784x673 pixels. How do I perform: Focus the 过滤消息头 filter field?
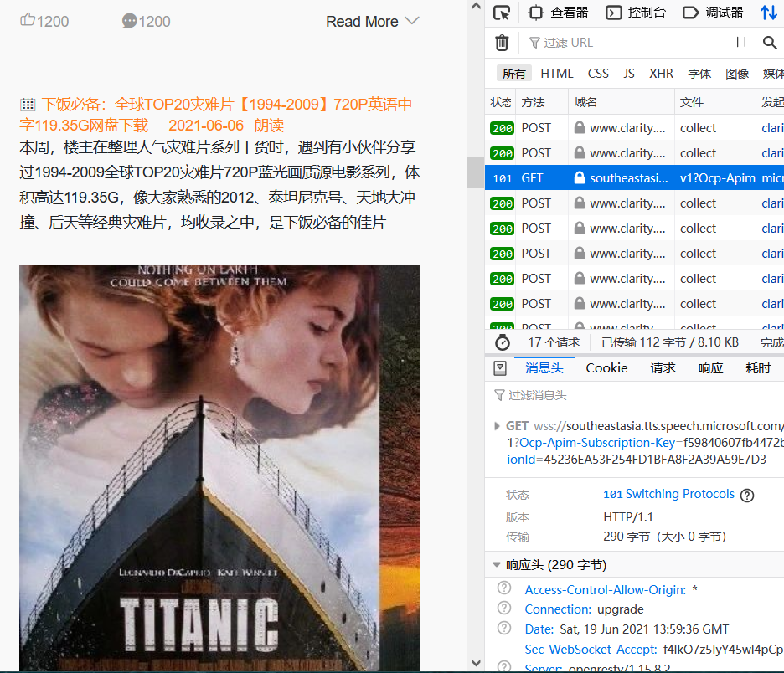tap(635, 395)
